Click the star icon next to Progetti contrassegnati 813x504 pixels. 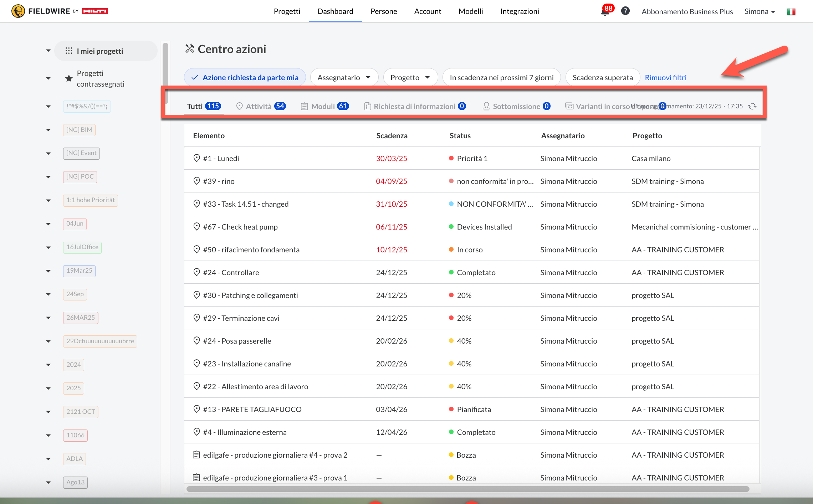coord(69,78)
